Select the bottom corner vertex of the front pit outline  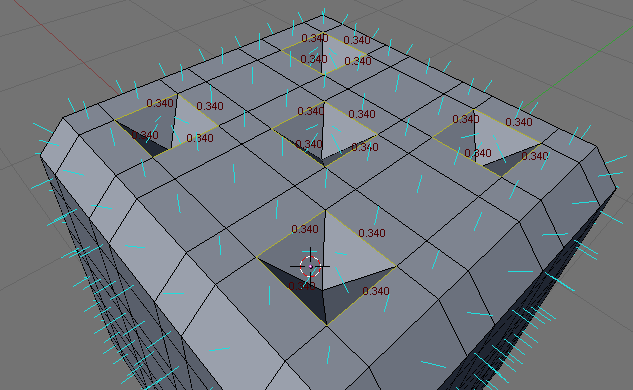click(x=327, y=325)
